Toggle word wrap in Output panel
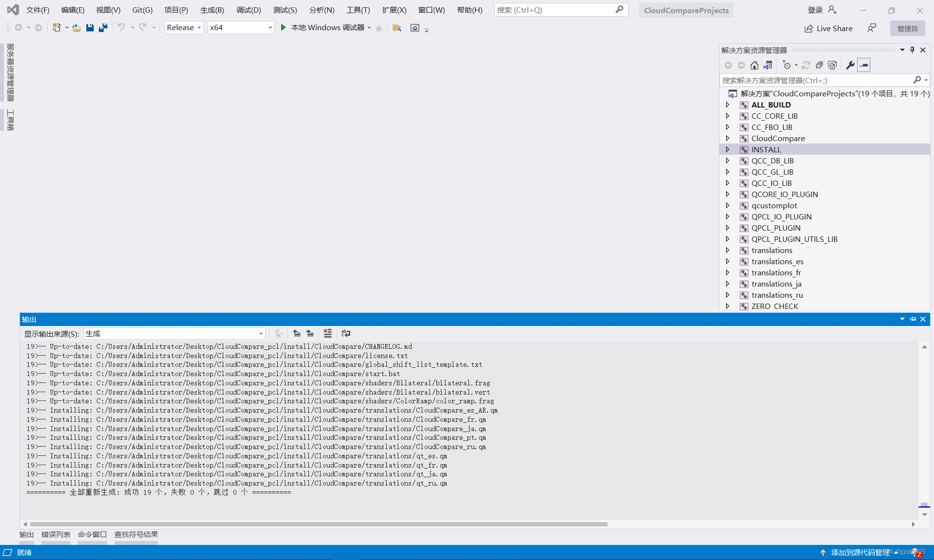934x560 pixels. pyautogui.click(x=346, y=333)
